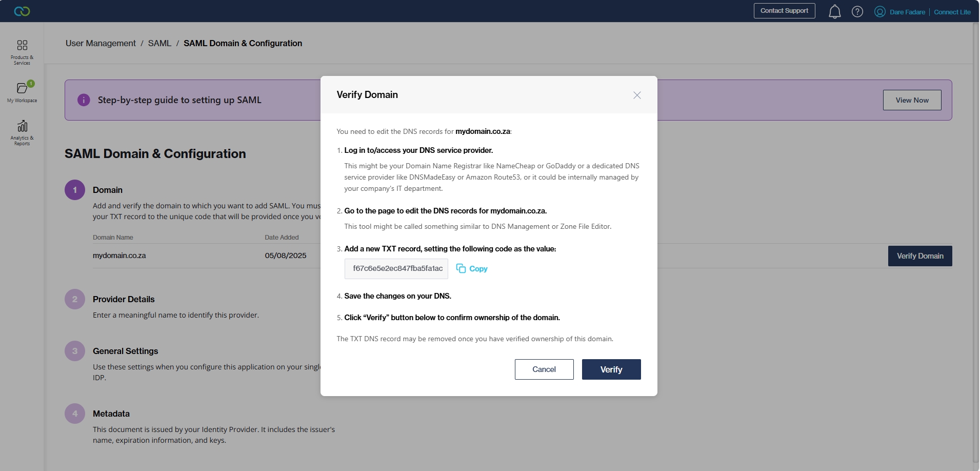Click the logo icon in the top-left corner
980x471 pixels.
[x=22, y=11]
